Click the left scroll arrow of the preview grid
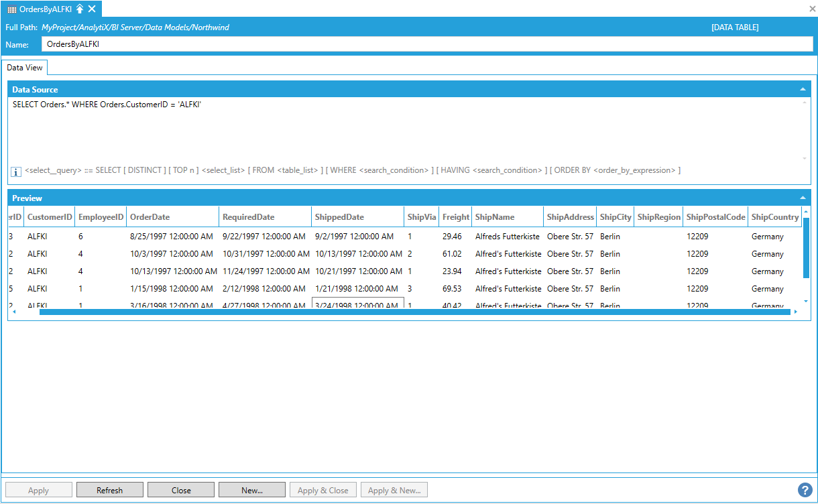The image size is (818, 504). tap(14, 312)
